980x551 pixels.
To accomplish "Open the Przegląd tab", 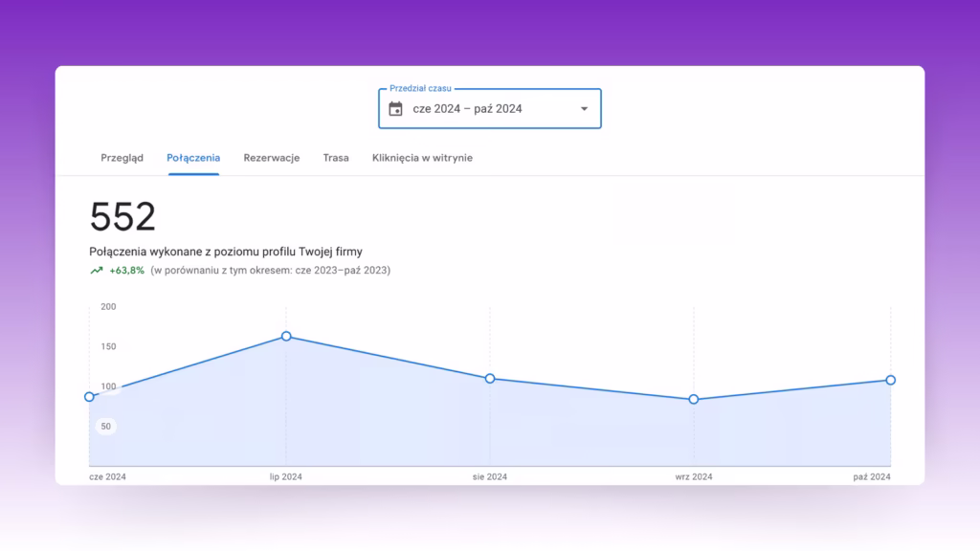I will pyautogui.click(x=122, y=158).
